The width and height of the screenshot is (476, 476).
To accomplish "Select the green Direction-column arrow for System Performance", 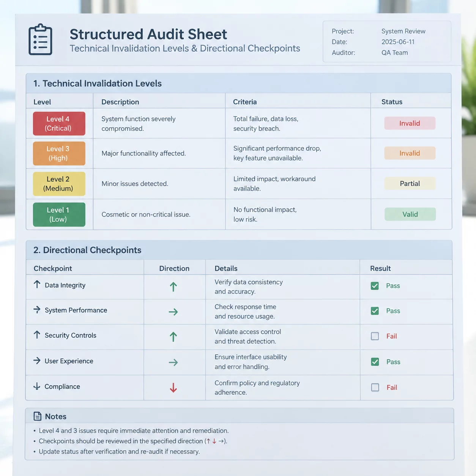I will pos(173,312).
